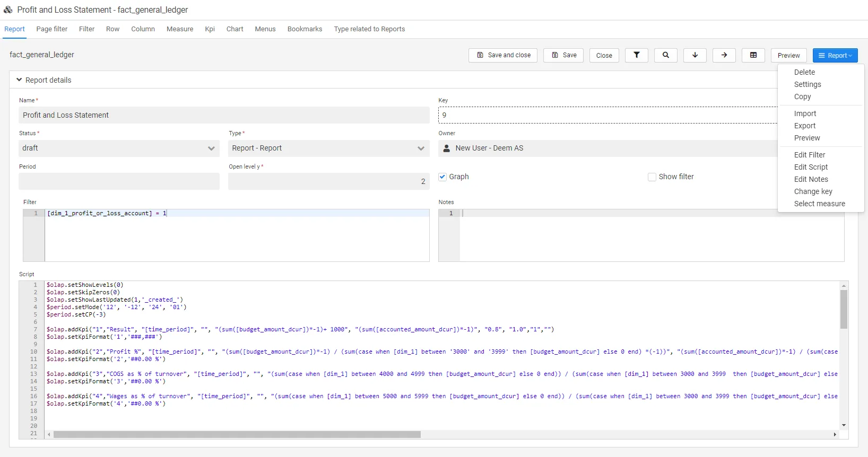This screenshot has height=457, width=868.
Task: Click the Preview toolbar button
Action: [788, 55]
